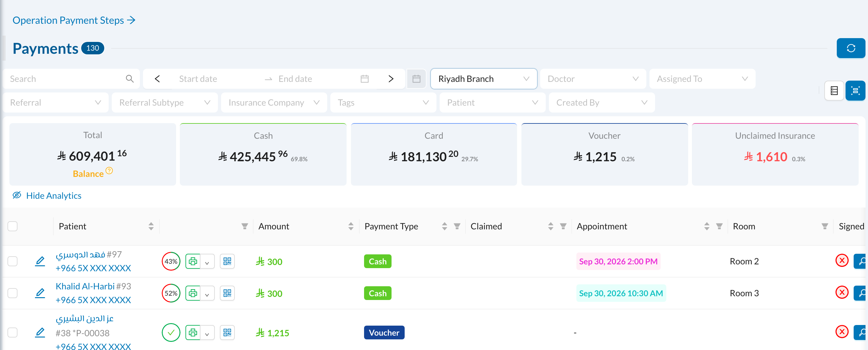This screenshot has width=868, height=350.
Task: Select checkbox for Khalid Al-Harbi row
Action: [x=12, y=293]
